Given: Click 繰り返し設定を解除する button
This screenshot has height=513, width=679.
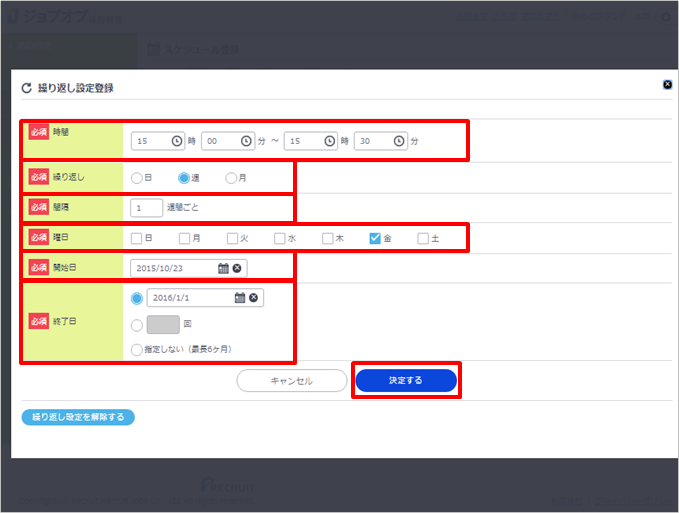Looking at the screenshot, I should click(78, 417).
